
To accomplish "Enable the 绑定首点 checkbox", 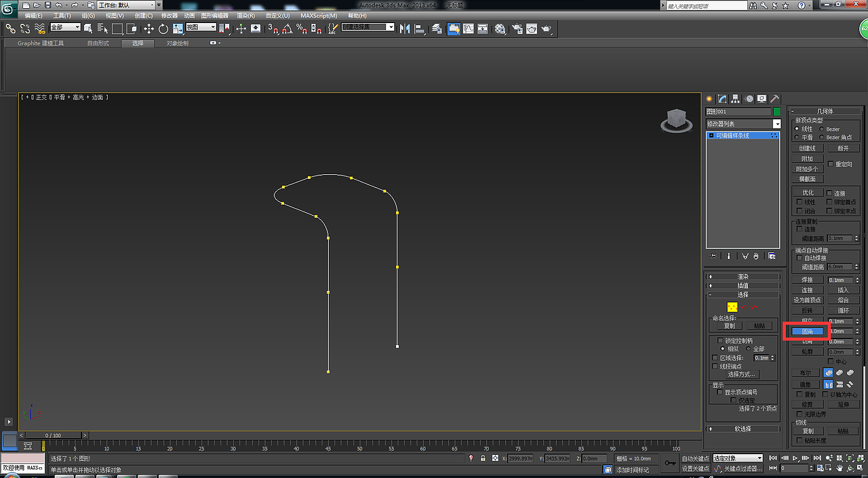I will pyautogui.click(x=829, y=202).
